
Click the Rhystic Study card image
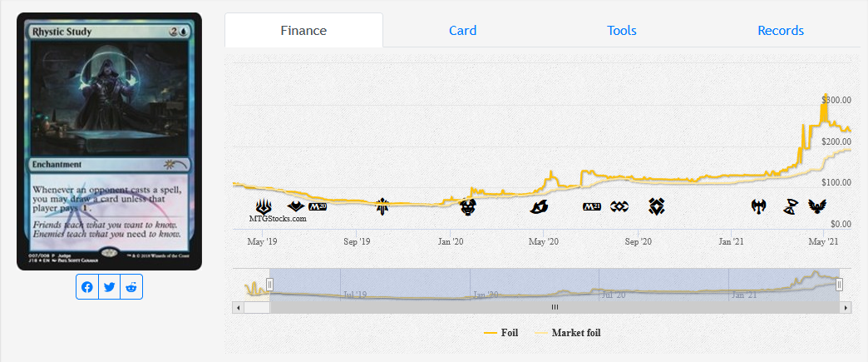(109, 141)
